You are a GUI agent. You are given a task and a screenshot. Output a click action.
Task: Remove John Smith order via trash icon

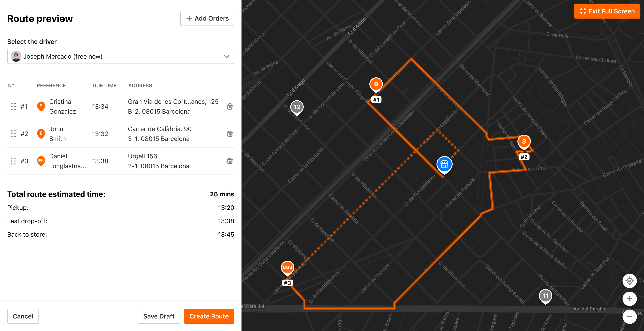tap(229, 134)
